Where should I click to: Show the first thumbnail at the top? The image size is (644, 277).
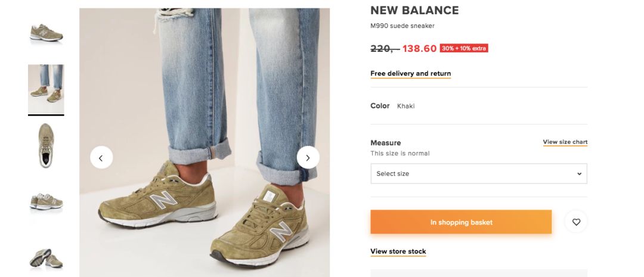pyautogui.click(x=46, y=33)
